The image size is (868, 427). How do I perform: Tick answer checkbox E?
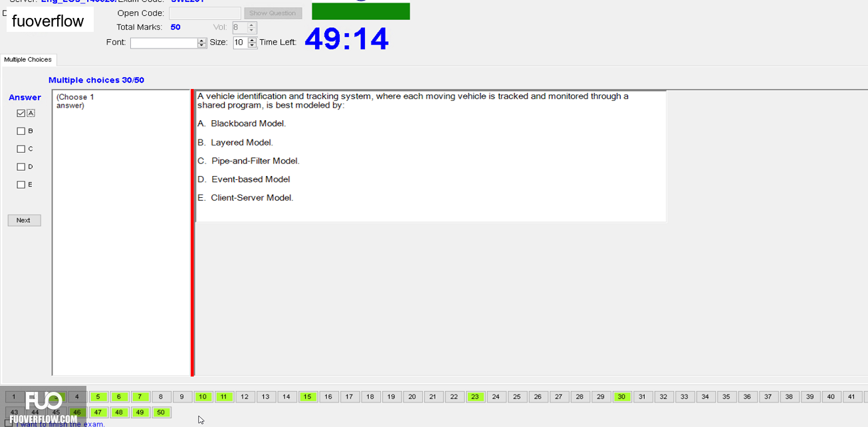tap(21, 185)
